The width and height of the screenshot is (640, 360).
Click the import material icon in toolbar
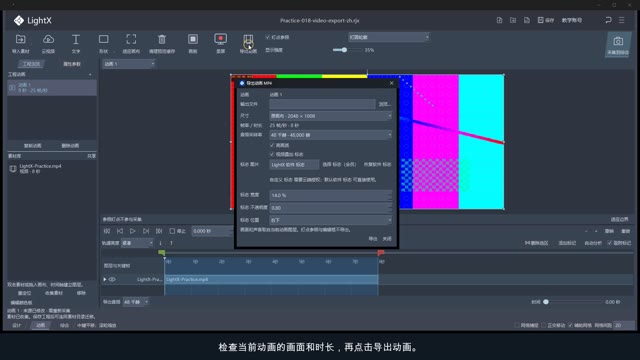20,40
